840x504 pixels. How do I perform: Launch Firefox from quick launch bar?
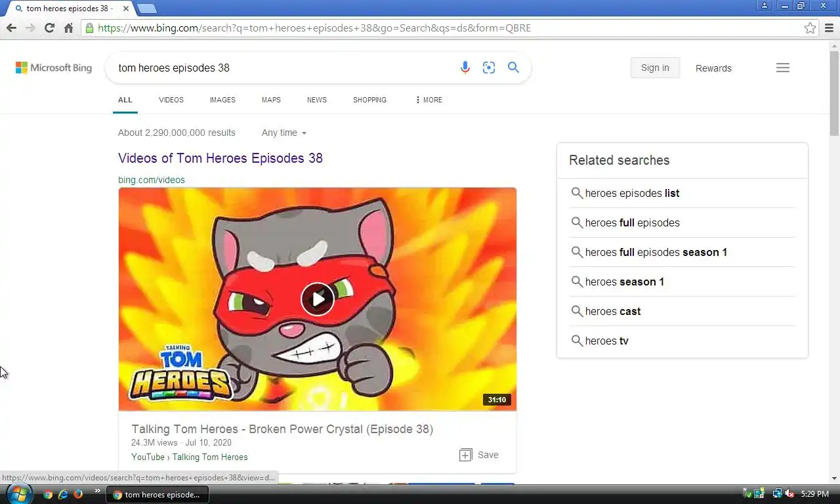(78, 494)
